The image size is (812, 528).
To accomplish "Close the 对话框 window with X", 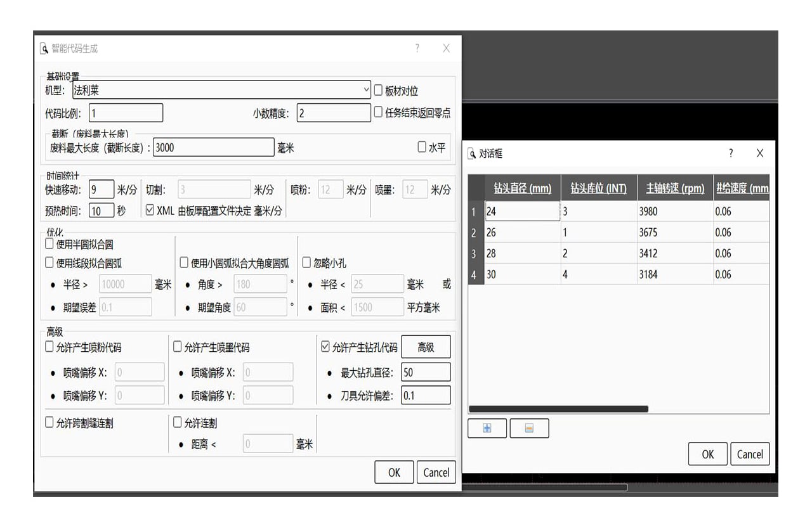I will pyautogui.click(x=760, y=153).
